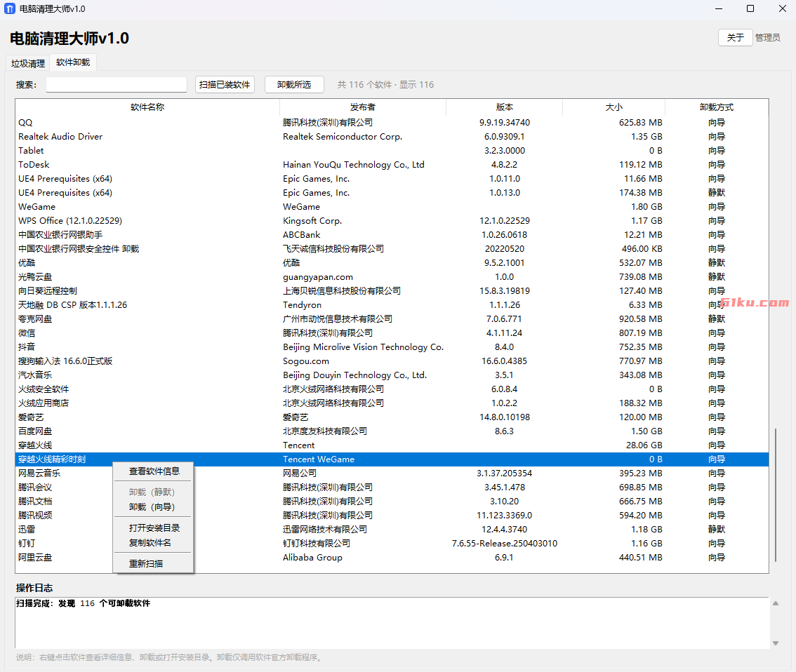
Task: Select the 火绒安全软件 row
Action: 392,389
